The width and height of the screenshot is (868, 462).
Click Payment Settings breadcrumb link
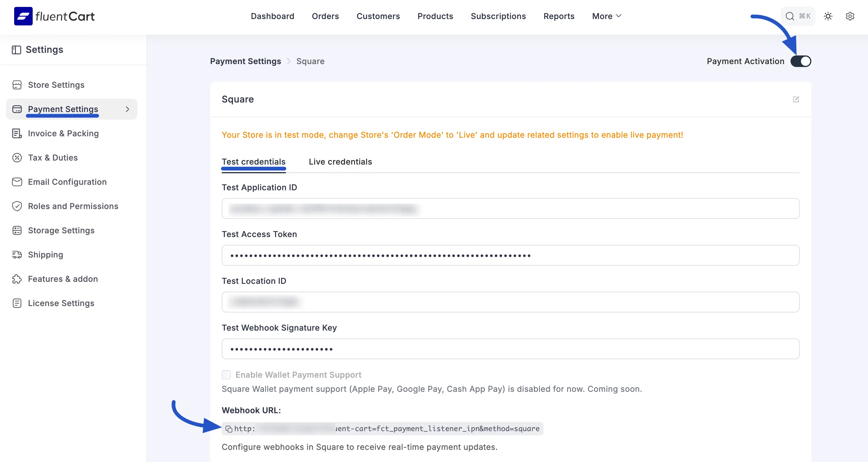[245, 61]
